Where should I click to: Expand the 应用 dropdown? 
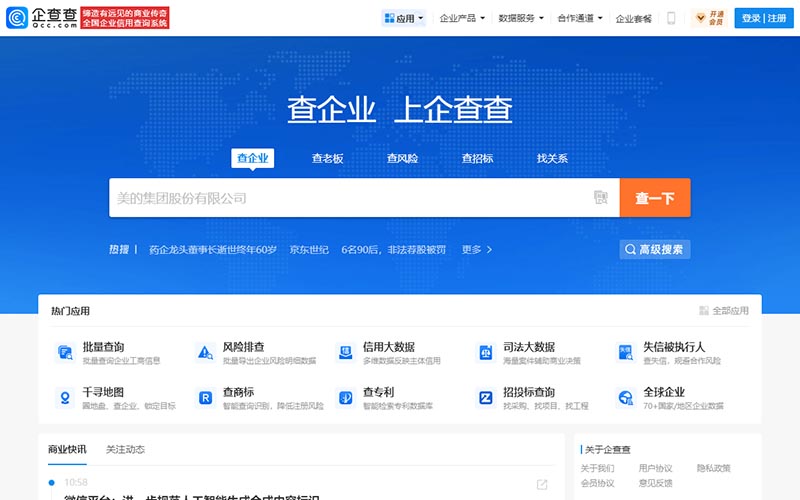click(x=404, y=18)
